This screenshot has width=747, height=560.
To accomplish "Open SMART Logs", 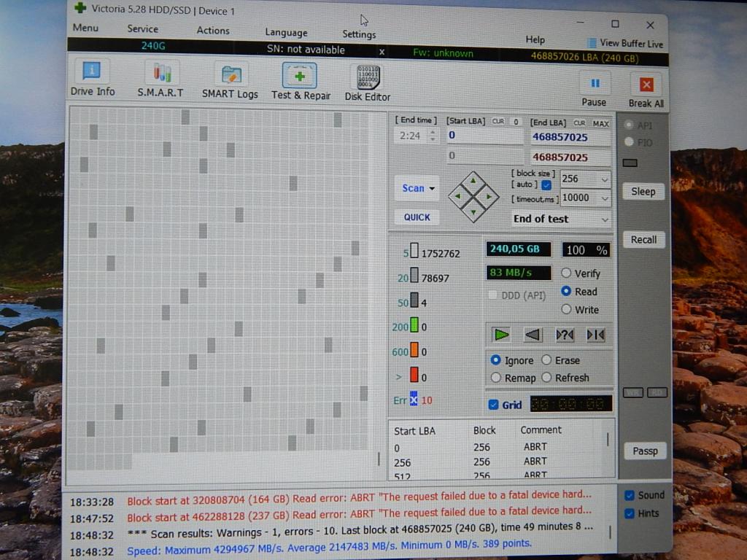I will 230,82.
